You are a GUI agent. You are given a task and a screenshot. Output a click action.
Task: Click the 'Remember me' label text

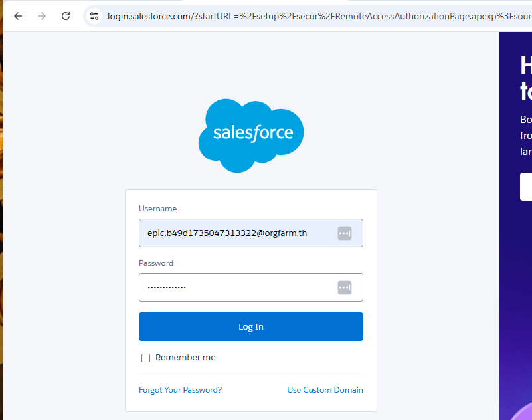coord(185,358)
